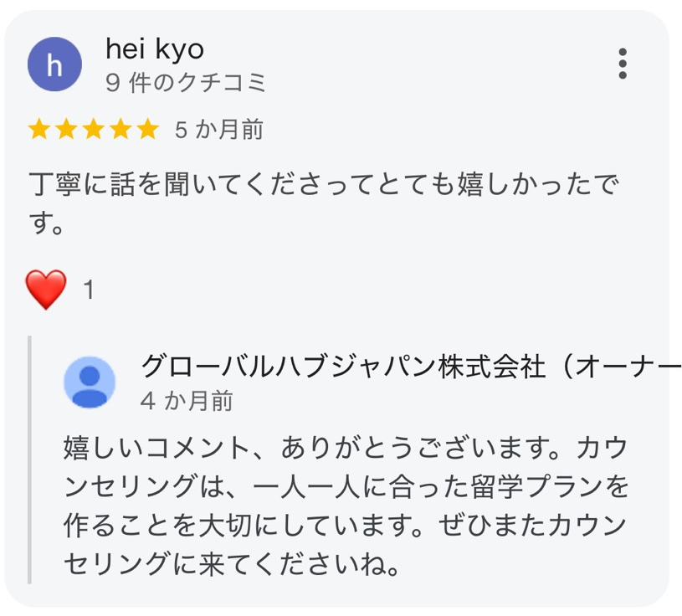Click the fifth yellow rating star
Screen dimensions: 682x616
pos(147,130)
